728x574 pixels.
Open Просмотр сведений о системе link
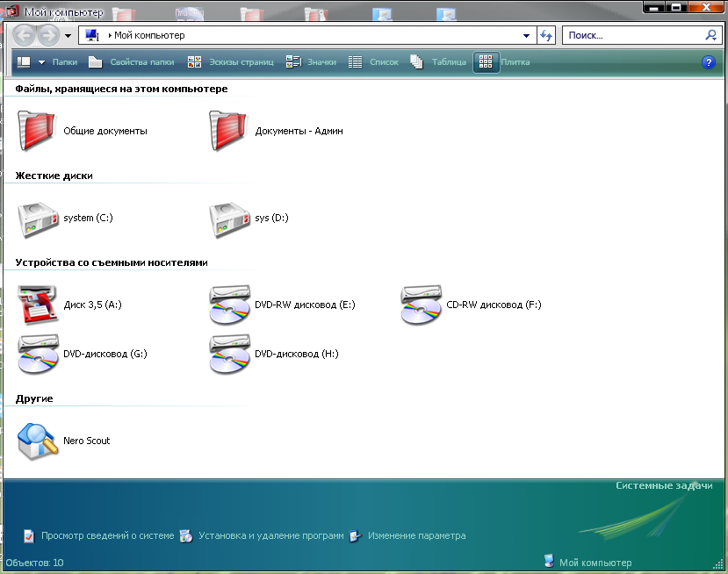(108, 536)
